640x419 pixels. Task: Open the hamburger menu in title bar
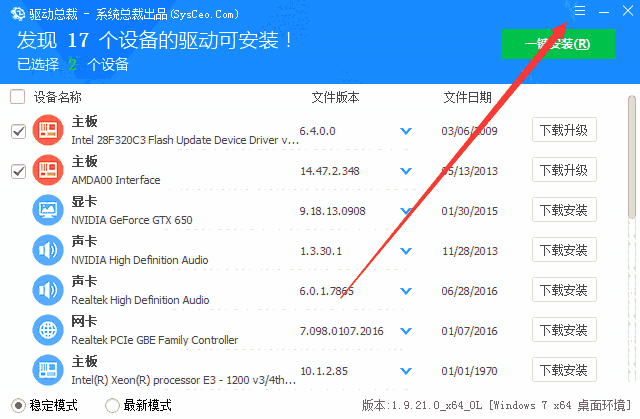(580, 11)
